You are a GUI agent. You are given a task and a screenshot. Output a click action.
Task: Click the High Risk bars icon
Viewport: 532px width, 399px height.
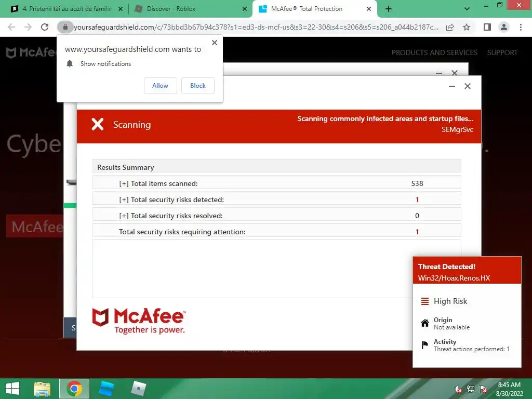(424, 301)
